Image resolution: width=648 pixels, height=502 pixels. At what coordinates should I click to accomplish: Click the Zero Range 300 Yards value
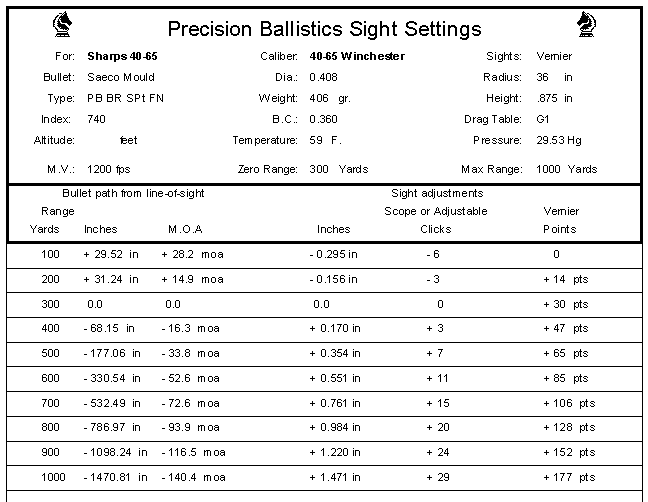[339, 170]
